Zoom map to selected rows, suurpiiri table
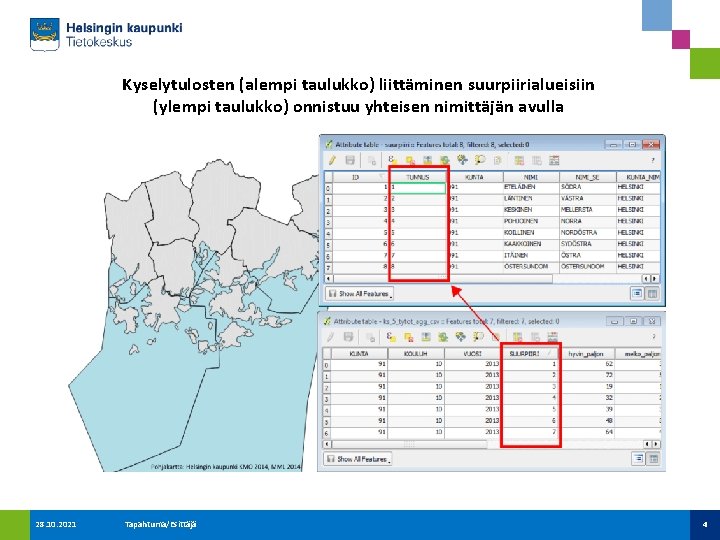Screen dimensions: 720x540 coord(480,160)
